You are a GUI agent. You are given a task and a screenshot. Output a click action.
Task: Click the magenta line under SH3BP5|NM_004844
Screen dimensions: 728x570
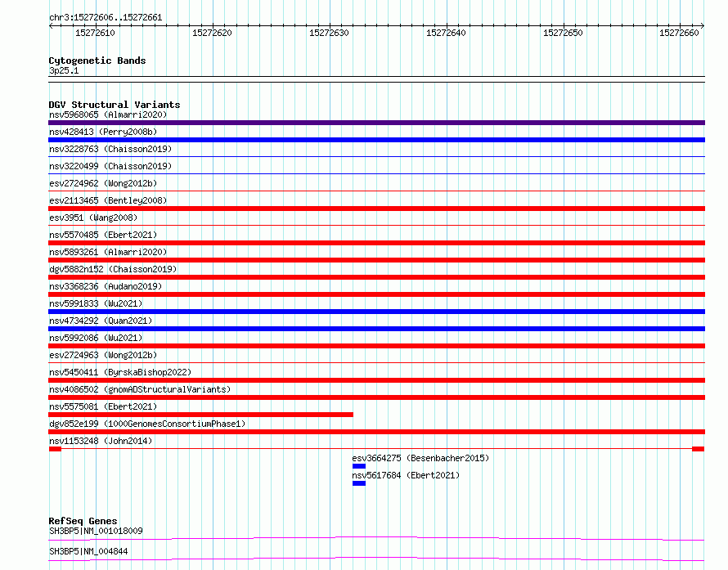[x=376, y=559]
